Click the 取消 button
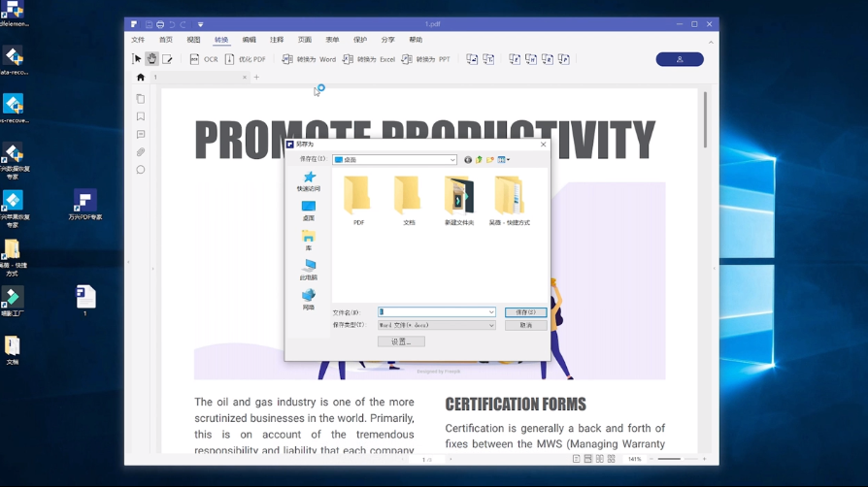The width and height of the screenshot is (868, 487). click(x=525, y=325)
